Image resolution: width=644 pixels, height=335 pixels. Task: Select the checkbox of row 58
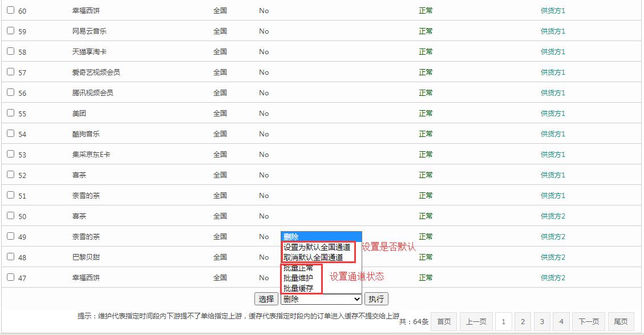click(x=11, y=51)
